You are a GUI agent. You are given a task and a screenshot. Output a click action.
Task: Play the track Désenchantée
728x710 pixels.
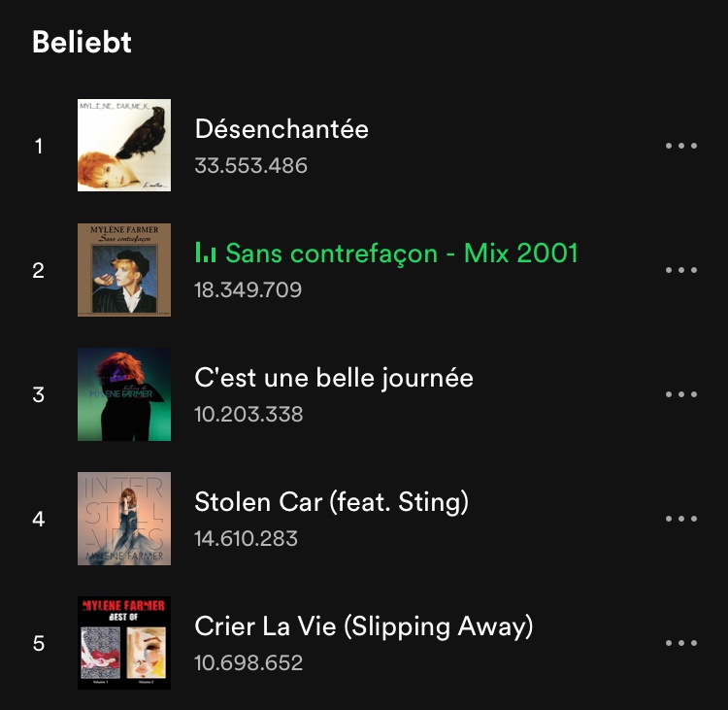pos(281,129)
